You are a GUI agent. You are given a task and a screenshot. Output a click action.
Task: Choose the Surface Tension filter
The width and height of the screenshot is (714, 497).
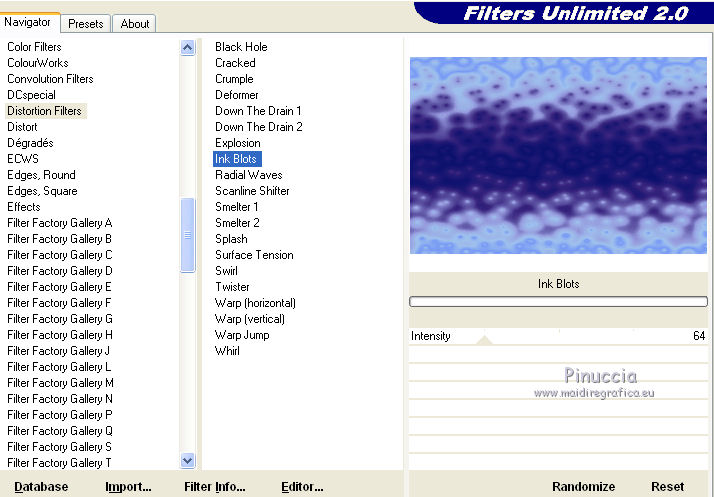(x=254, y=255)
